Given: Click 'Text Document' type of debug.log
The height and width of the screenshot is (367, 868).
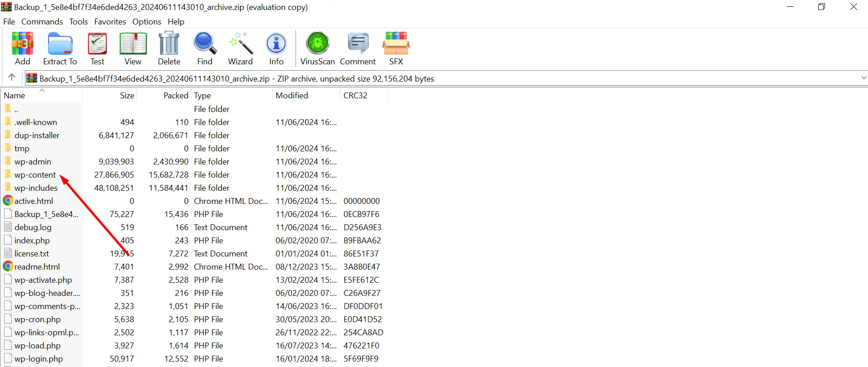Looking at the screenshot, I should (x=221, y=227).
